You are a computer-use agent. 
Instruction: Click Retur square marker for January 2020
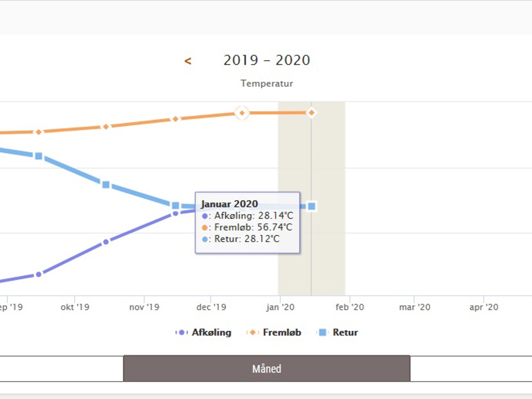point(312,206)
